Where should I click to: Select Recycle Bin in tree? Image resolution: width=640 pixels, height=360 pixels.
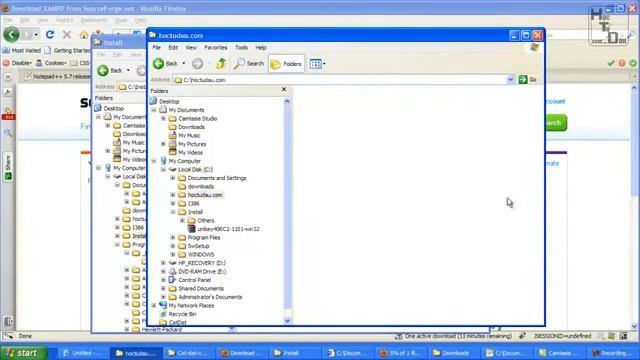click(182, 314)
